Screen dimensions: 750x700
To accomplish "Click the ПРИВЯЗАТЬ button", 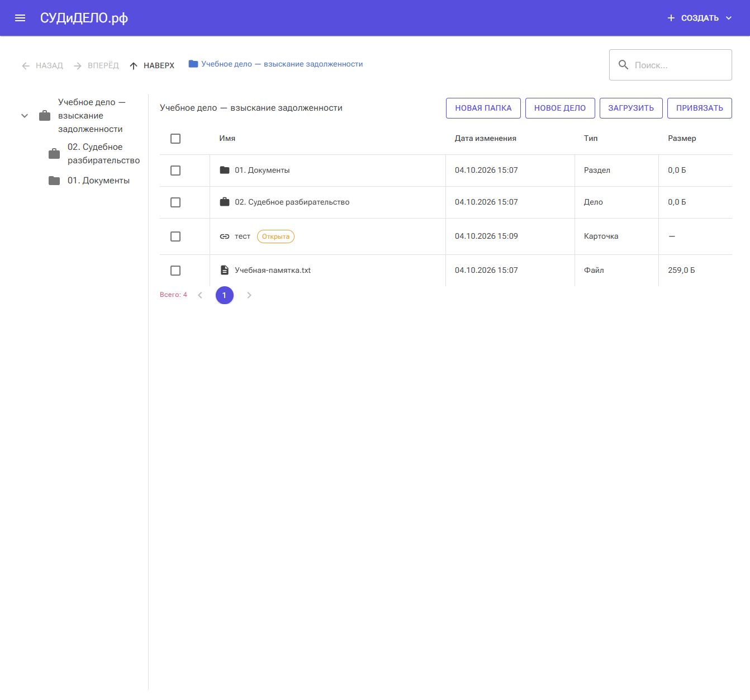I will [x=700, y=108].
